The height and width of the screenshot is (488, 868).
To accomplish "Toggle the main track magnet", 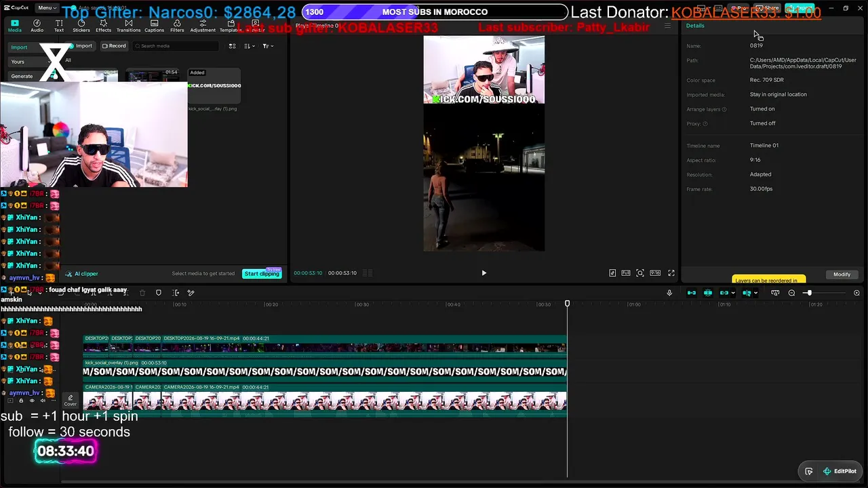I will point(692,293).
